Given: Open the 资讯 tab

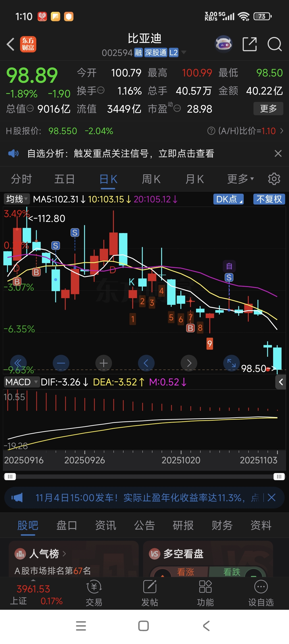Looking at the screenshot, I should [x=105, y=525].
